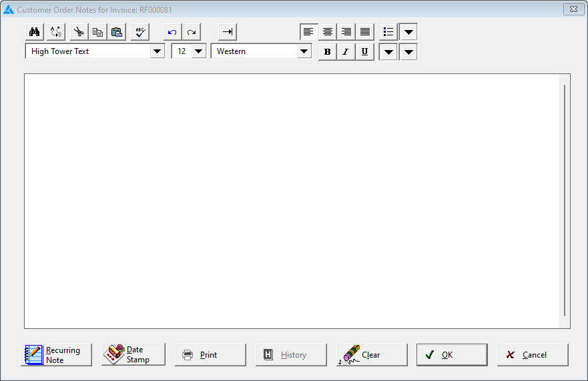Close the Customer Order Notes window
The width and height of the screenshot is (588, 381).
[573, 9]
